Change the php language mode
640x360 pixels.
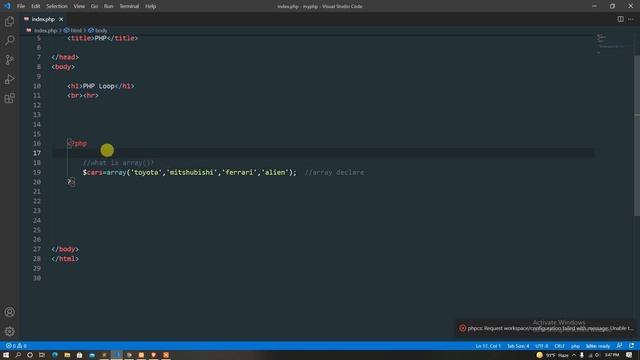[x=575, y=346]
